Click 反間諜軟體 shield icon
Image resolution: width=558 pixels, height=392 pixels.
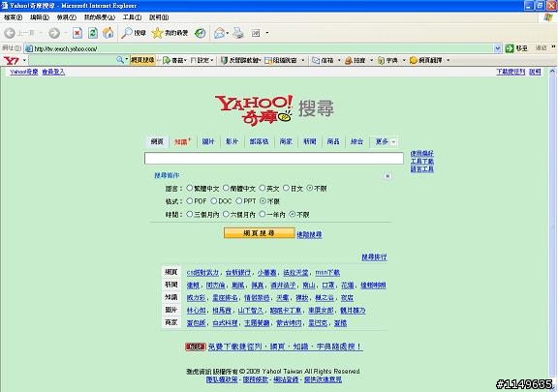coord(224,60)
